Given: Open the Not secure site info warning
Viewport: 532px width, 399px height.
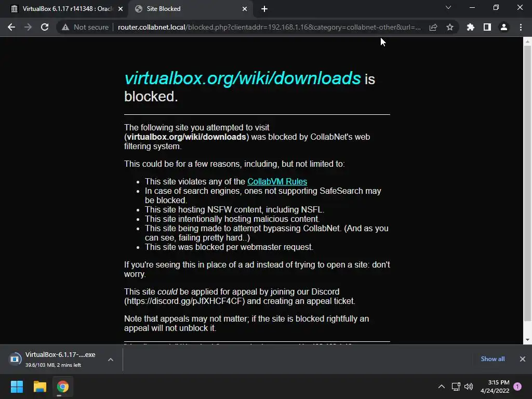Looking at the screenshot, I should click(85, 27).
